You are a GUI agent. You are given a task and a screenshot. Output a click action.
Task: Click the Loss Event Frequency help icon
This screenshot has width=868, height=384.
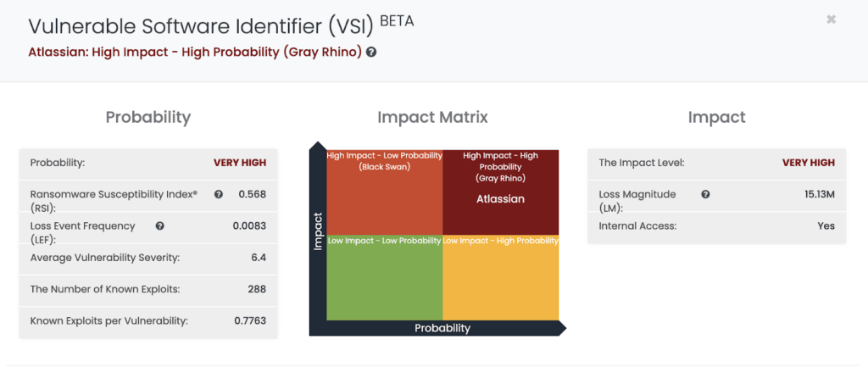tap(159, 225)
